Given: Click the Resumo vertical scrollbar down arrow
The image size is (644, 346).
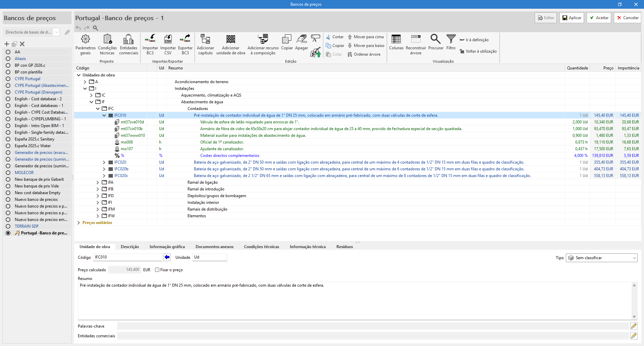Looking at the screenshot, I should [x=634, y=316].
